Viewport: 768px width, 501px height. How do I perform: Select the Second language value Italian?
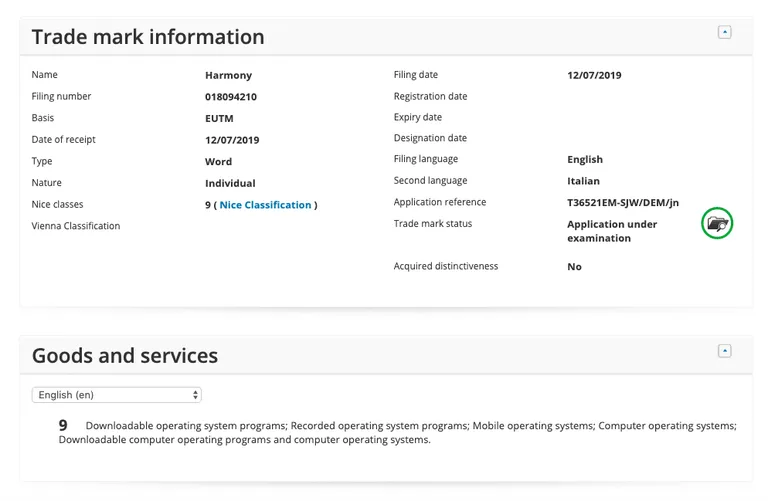coord(583,181)
